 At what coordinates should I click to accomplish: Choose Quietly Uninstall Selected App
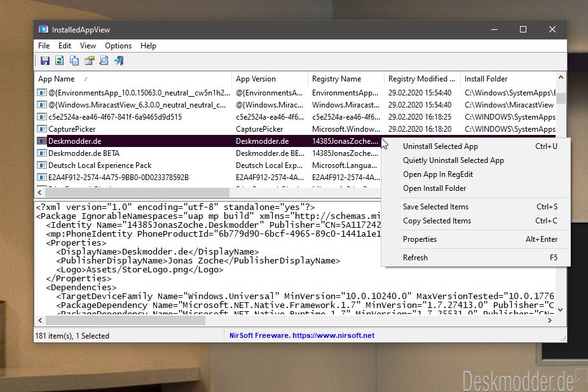click(x=475, y=160)
